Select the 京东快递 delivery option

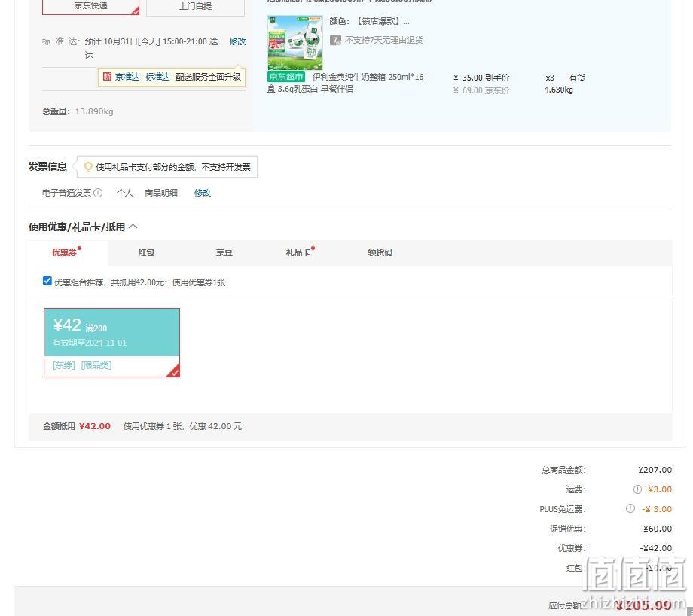(x=90, y=6)
